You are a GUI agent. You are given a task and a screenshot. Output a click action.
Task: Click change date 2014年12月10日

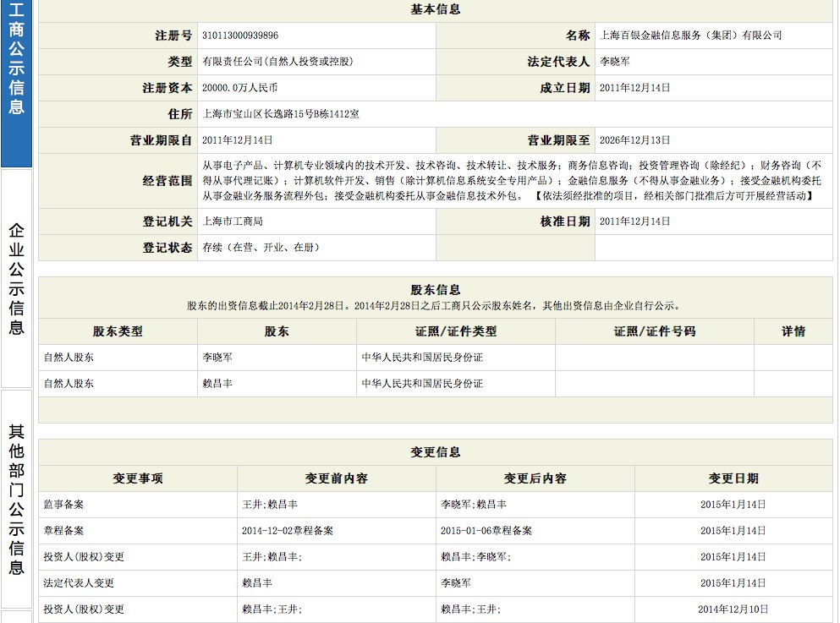[x=733, y=609]
